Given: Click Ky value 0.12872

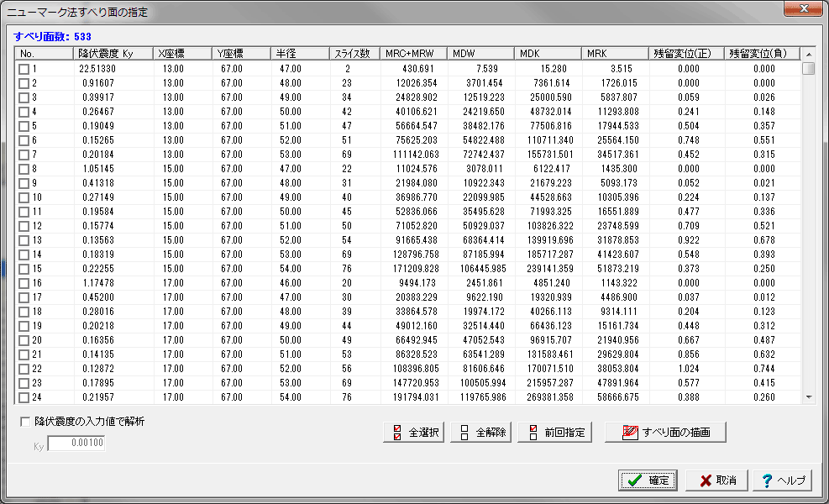Looking at the screenshot, I should coord(97,369).
